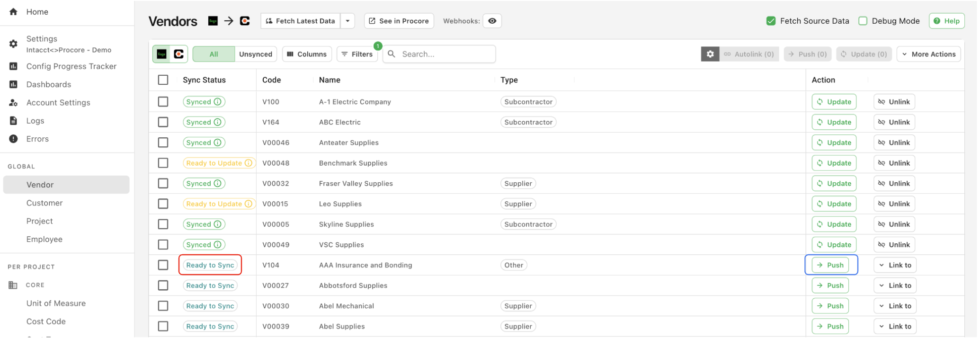Select the ABC Electric row checkbox
Viewport: 980px width, 339px height.
(x=163, y=122)
